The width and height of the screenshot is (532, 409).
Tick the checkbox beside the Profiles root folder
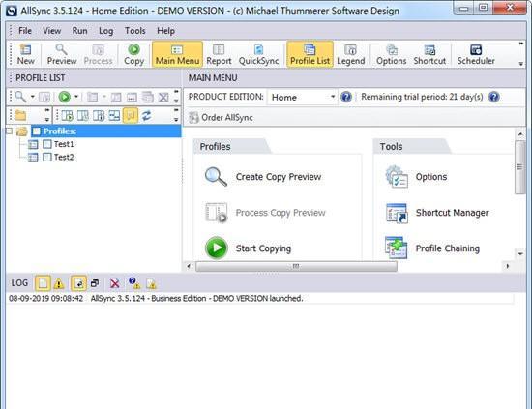click(37, 131)
